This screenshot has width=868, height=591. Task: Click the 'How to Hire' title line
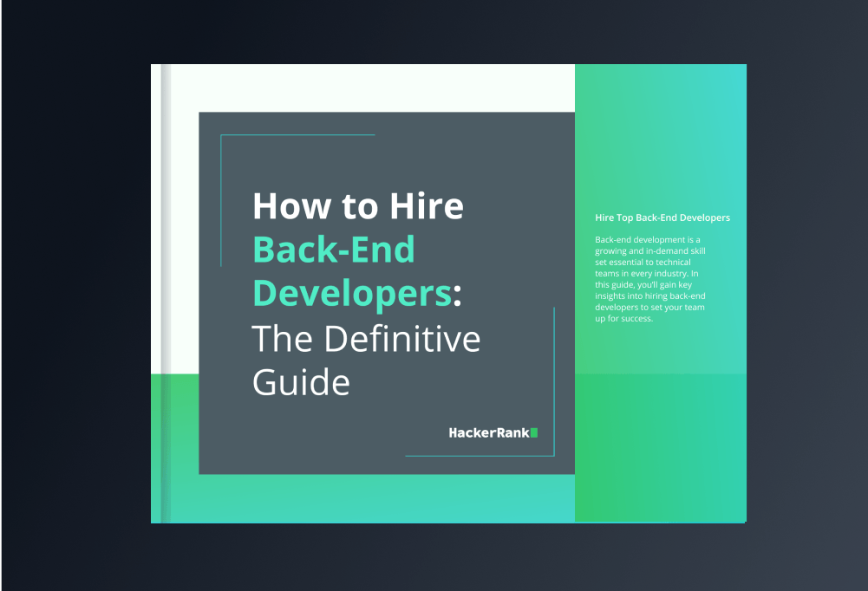[x=358, y=206]
